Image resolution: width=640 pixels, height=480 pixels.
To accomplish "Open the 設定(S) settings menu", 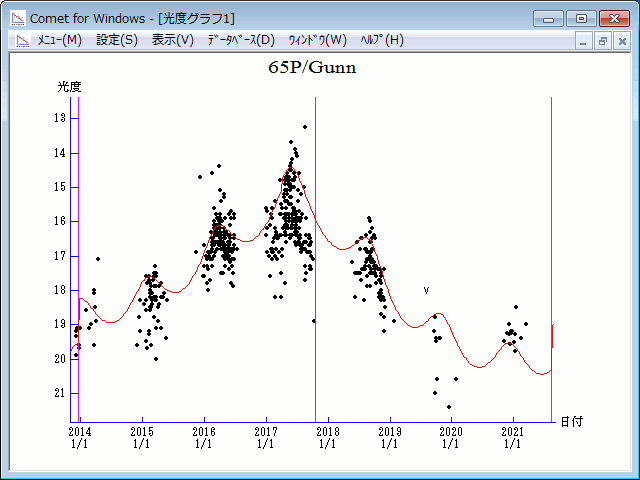I will (117, 40).
